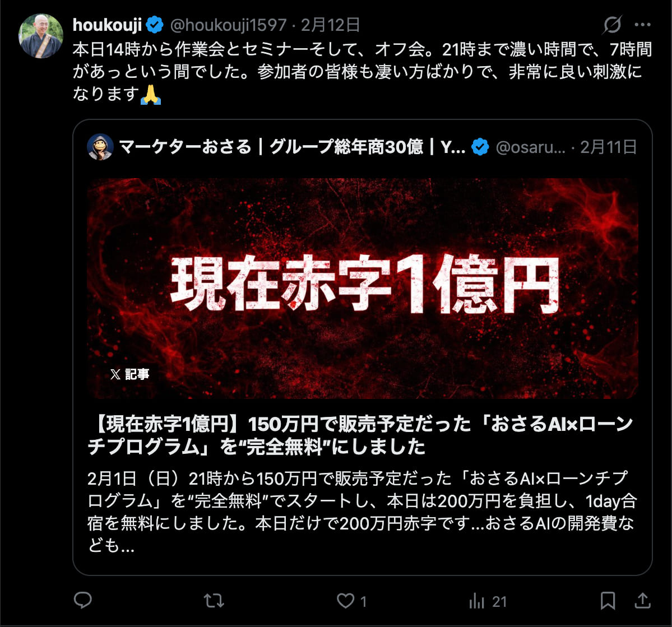
Task: Click the share upload icon
Action: point(642,601)
